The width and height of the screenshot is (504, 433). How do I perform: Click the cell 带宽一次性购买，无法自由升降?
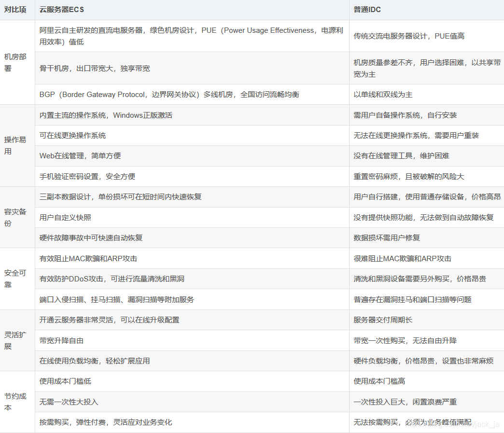(x=427, y=341)
